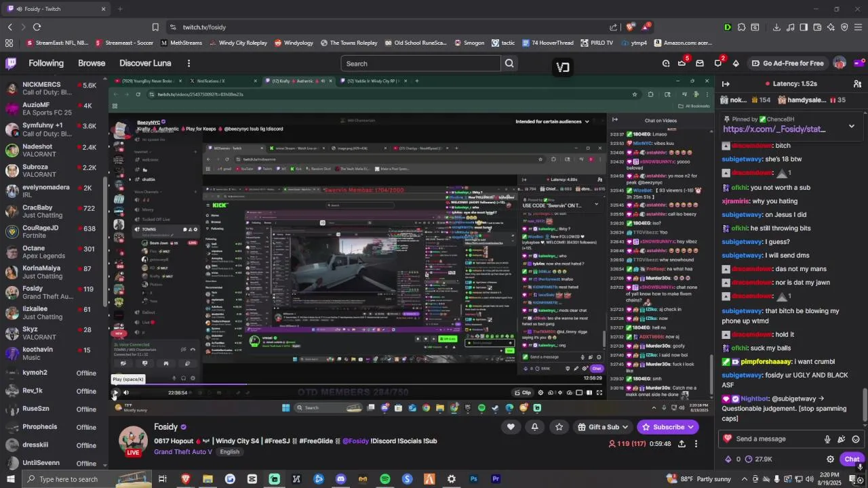This screenshot has height=488, width=868.
Task: Click the heart follow icon for Fosidy
Action: point(511,427)
